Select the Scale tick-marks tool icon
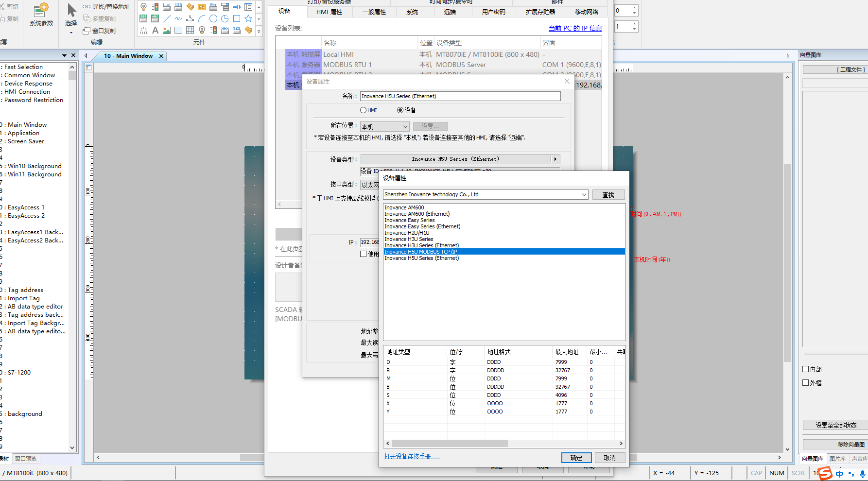Viewport: 868px width, 481px height. click(143, 30)
